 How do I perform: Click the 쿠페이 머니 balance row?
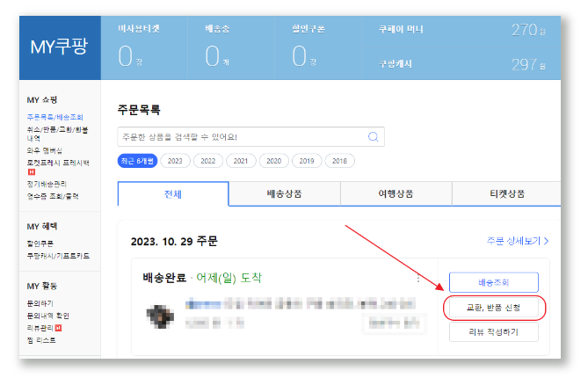pos(461,30)
